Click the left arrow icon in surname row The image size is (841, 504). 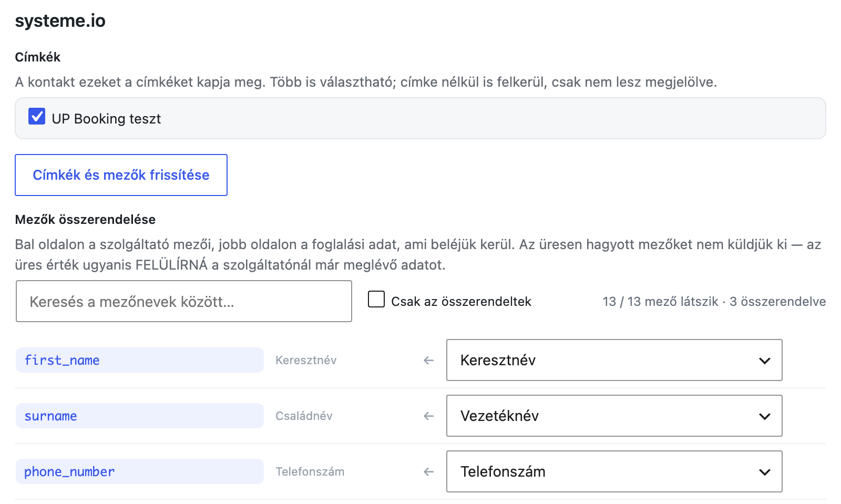pyautogui.click(x=429, y=416)
